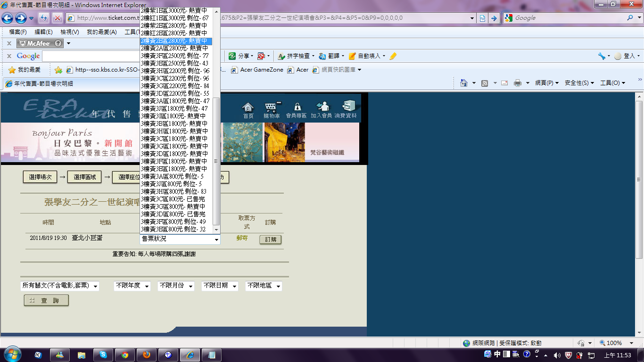644x362 pixels.
Task: Choose 3樓黃3E區800元 剩位-32 option
Action: click(176, 229)
